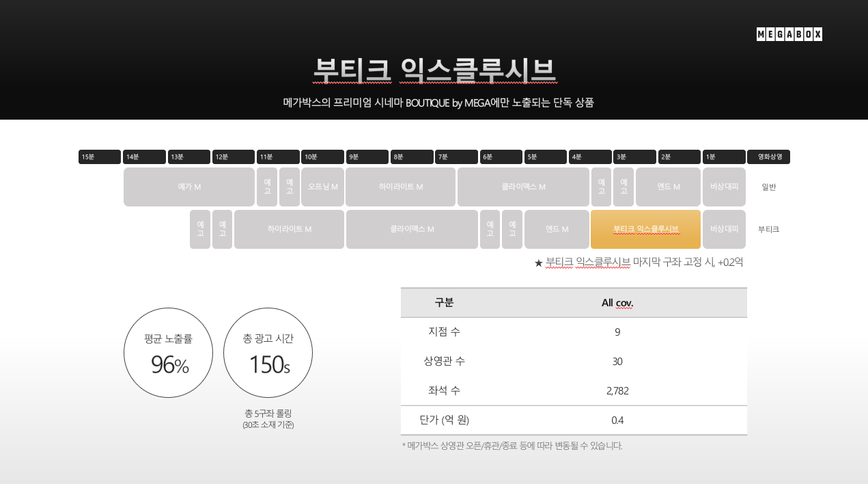This screenshot has width=868, height=484.
Task: Select the 10분 time label
Action: pyautogui.click(x=323, y=157)
